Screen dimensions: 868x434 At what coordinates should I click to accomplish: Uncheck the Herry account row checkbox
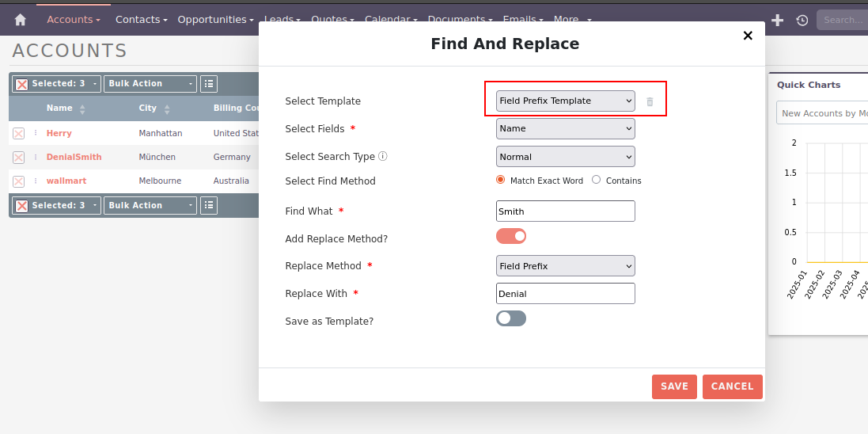coord(18,134)
